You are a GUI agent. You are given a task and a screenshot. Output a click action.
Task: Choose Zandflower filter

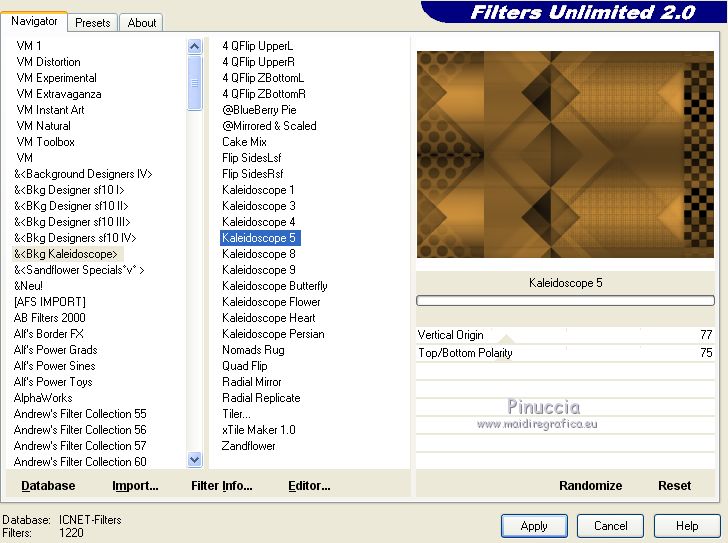(248, 446)
